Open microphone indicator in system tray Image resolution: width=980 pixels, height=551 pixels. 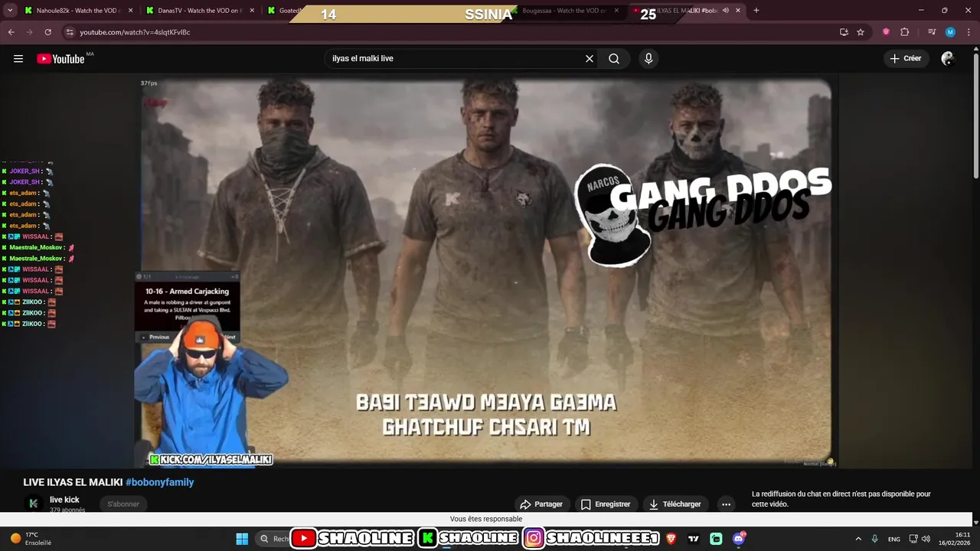tap(875, 539)
